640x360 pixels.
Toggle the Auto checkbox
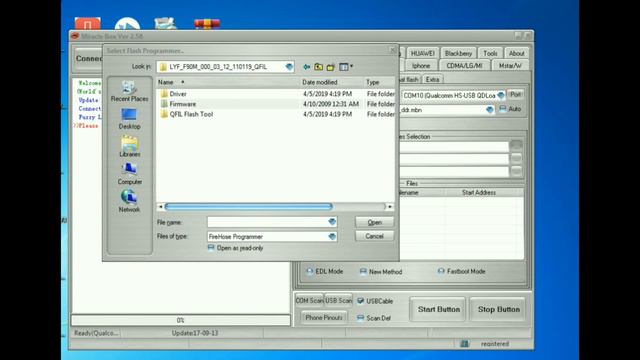point(503,109)
